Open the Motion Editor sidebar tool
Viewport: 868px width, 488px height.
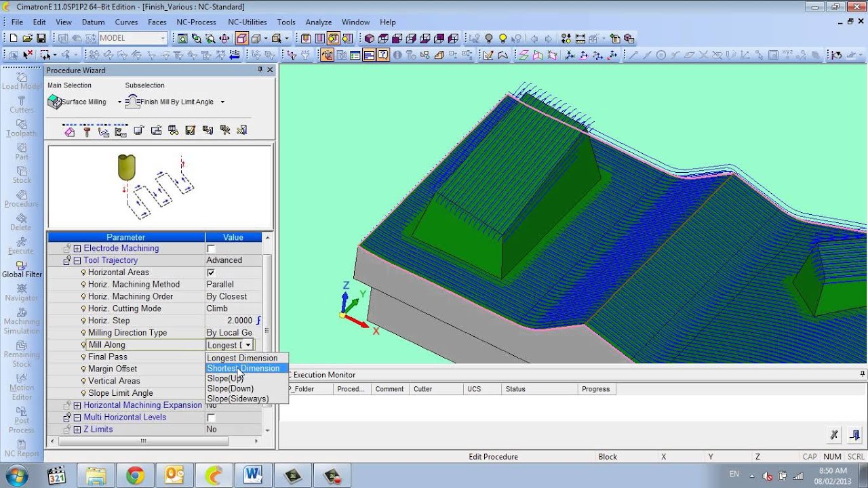(x=22, y=387)
